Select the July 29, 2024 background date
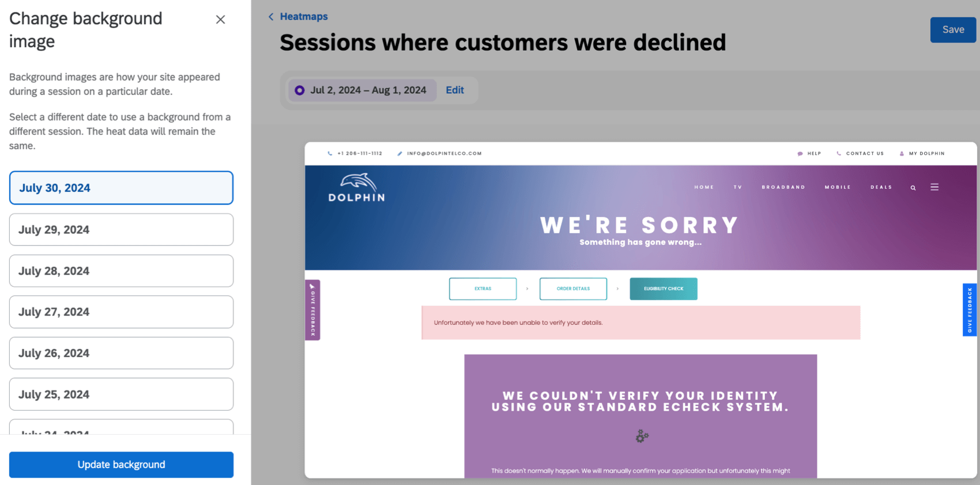980x485 pixels. coord(121,230)
